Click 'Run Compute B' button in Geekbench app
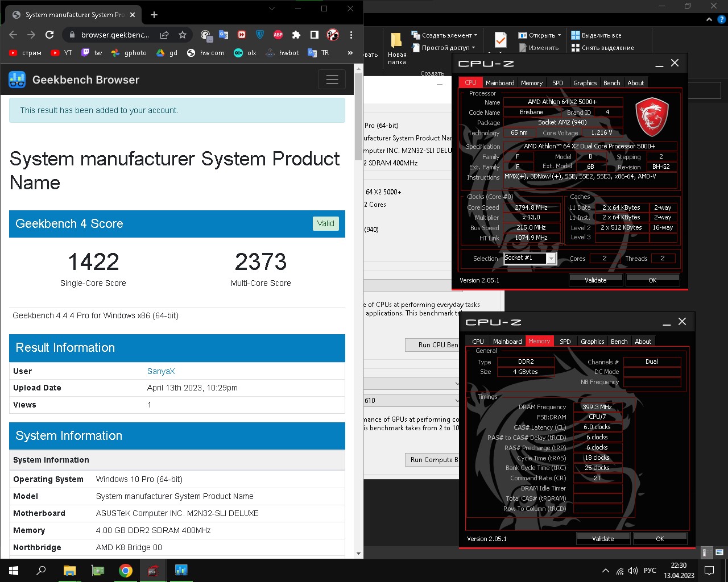This screenshot has width=728, height=582. [432, 460]
